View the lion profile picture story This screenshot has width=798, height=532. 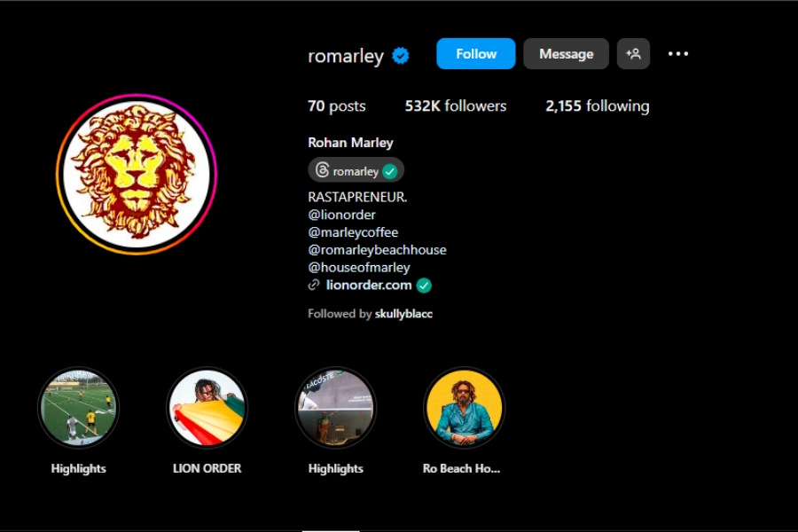tap(137, 174)
